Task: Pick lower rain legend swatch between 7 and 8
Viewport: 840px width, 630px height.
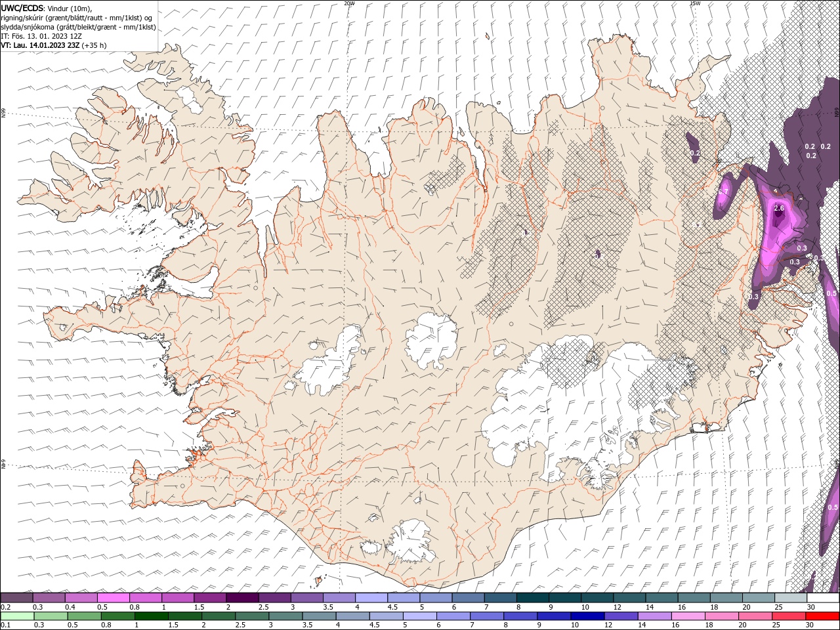Action: (486, 616)
